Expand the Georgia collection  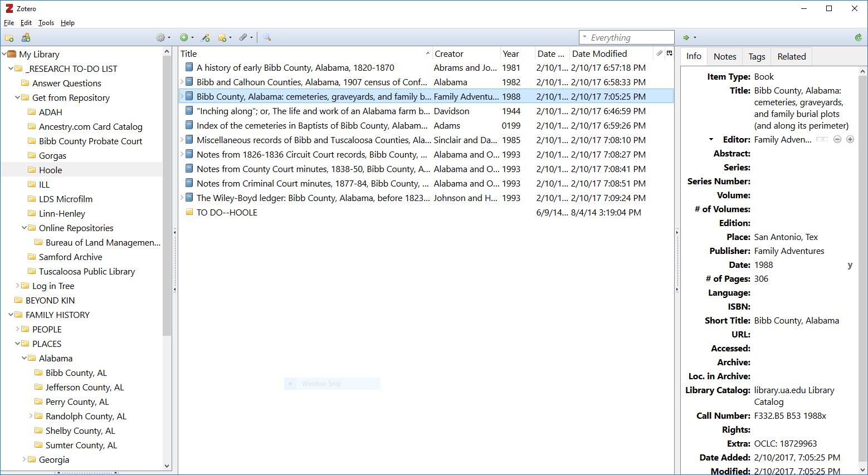25,459
